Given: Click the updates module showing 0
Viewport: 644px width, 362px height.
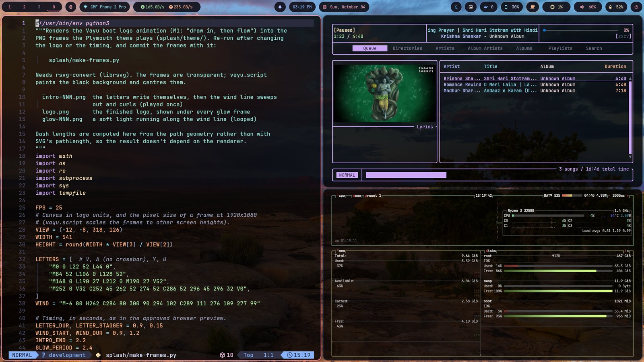Looking at the screenshot, I should click(x=489, y=7).
